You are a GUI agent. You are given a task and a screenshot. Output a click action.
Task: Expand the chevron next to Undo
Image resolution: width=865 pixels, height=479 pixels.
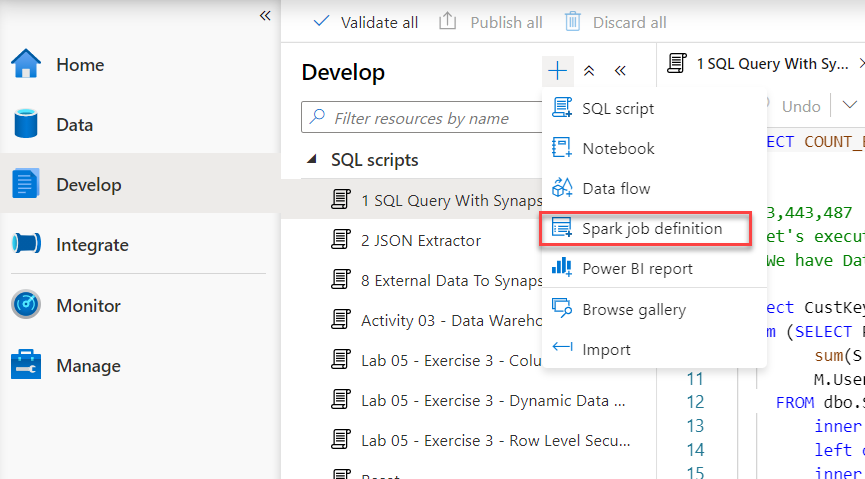(x=850, y=105)
